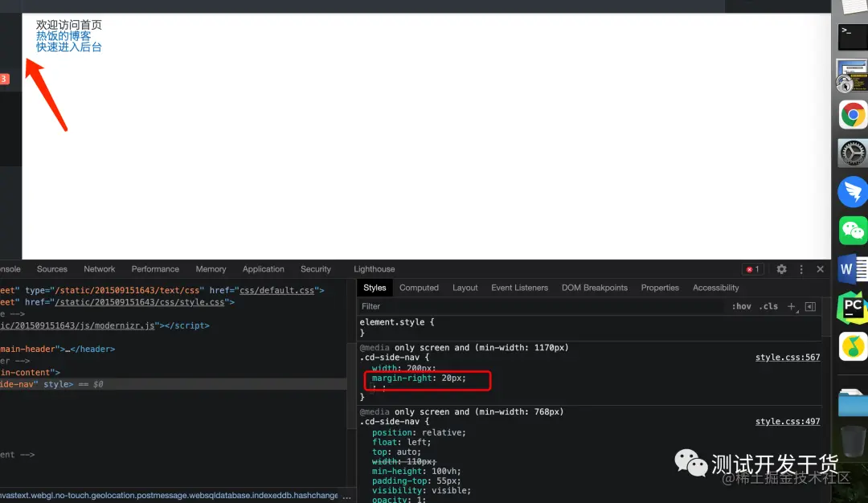Click the css/style.css href link
868x503 pixels.
(x=140, y=302)
